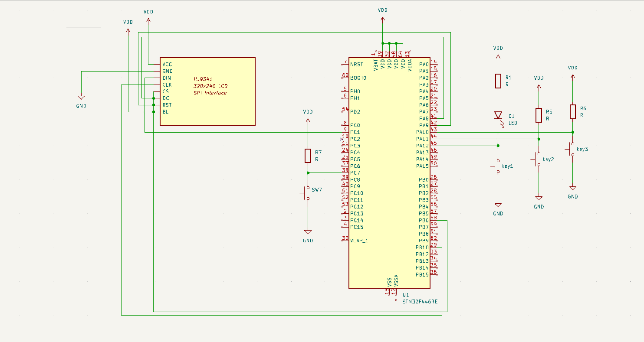Click the CS pin label on LCD

click(x=165, y=91)
